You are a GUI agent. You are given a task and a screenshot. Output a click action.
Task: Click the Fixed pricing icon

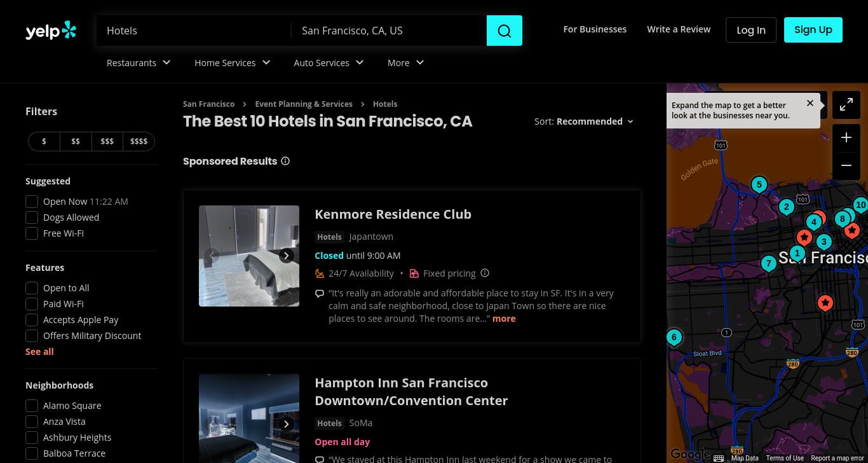pos(414,273)
